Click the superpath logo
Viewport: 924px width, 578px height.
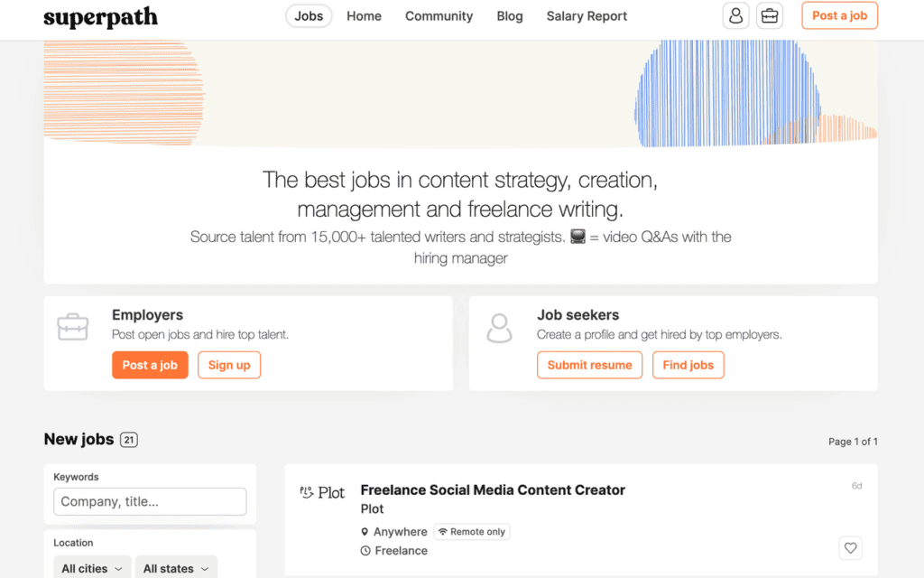[100, 17]
